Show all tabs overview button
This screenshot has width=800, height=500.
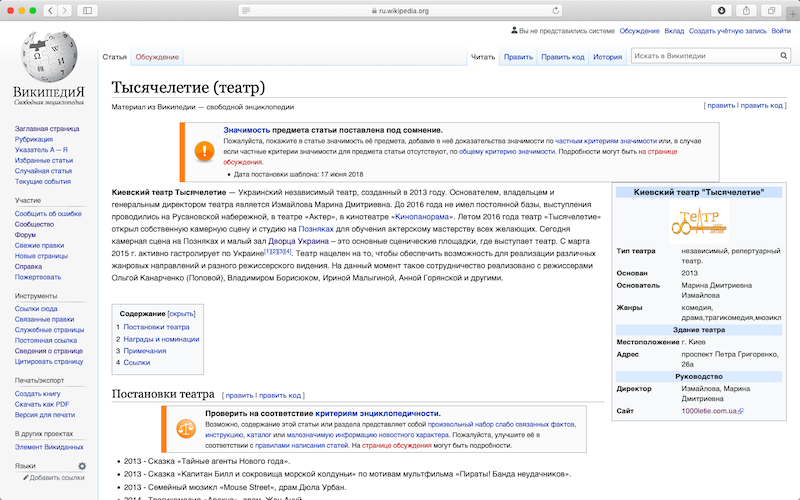[771, 10]
